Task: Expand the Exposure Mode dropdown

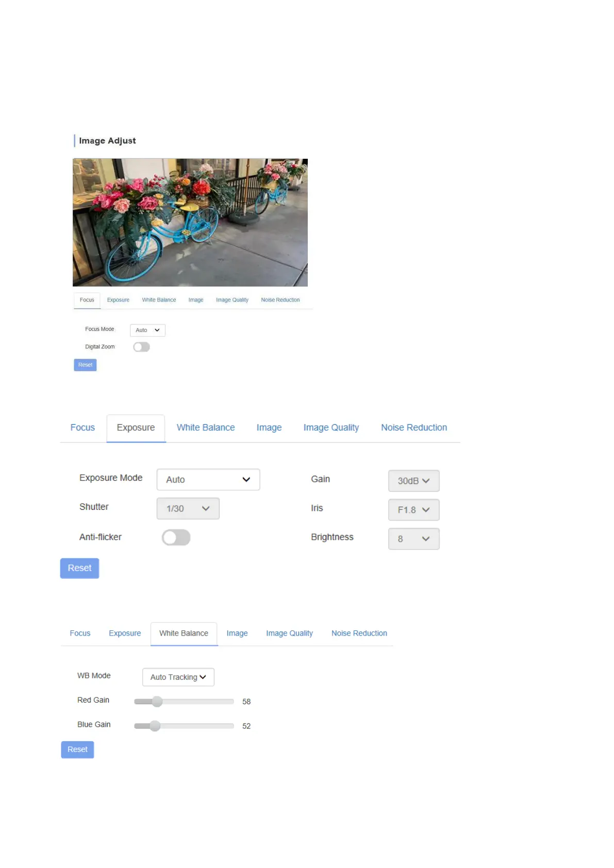Action: (208, 479)
